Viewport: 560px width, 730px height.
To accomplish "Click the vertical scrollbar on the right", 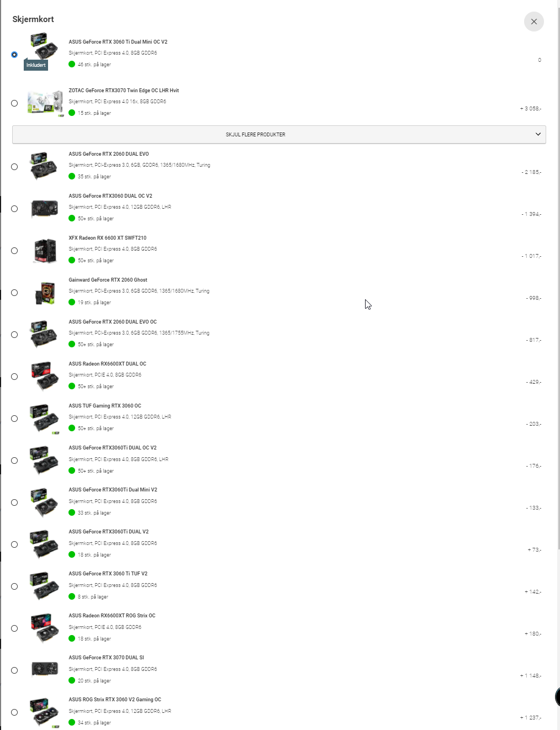I will 558,276.
